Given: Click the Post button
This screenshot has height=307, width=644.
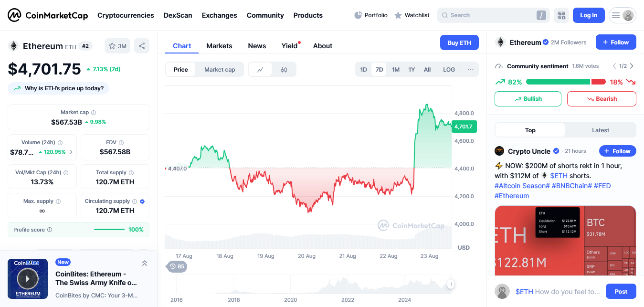Looking at the screenshot, I should click(x=621, y=291).
